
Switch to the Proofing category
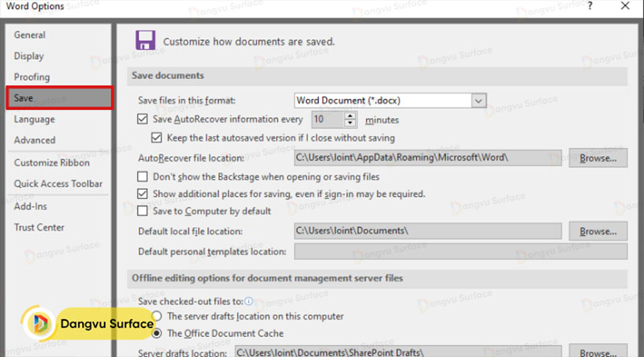pyautogui.click(x=31, y=77)
